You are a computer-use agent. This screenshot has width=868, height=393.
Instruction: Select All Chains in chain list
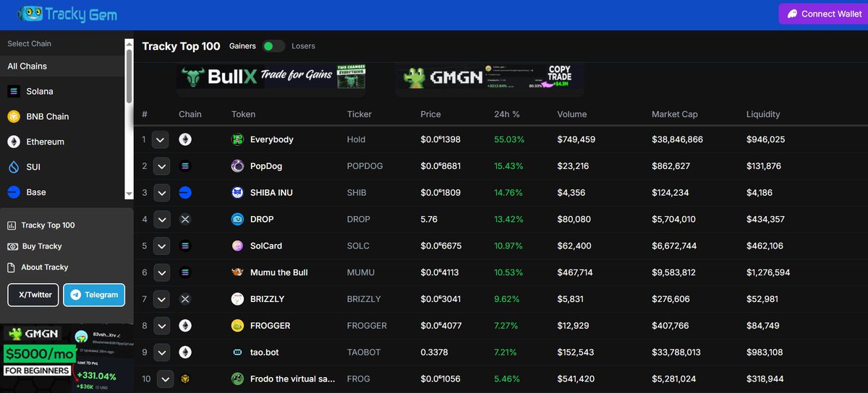pos(62,66)
